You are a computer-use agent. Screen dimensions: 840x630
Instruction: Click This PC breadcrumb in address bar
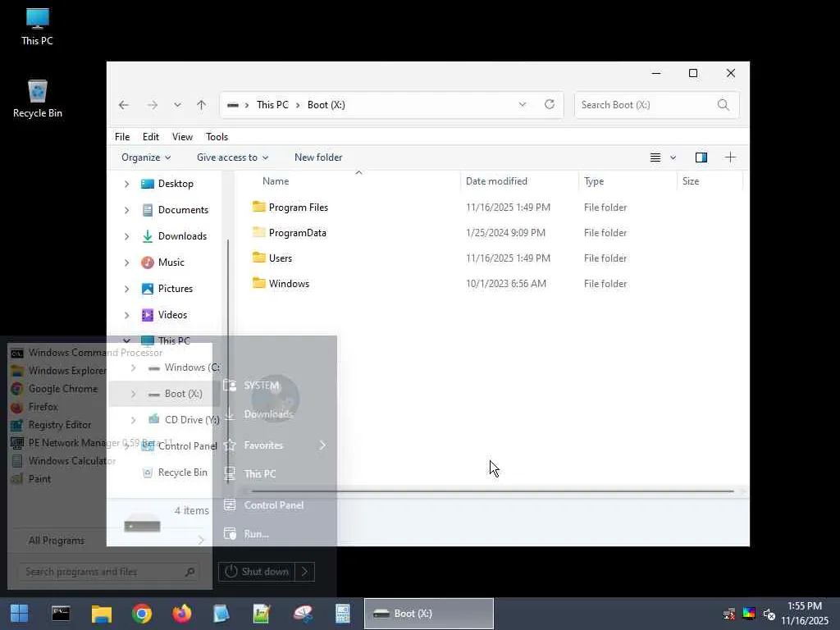272,105
